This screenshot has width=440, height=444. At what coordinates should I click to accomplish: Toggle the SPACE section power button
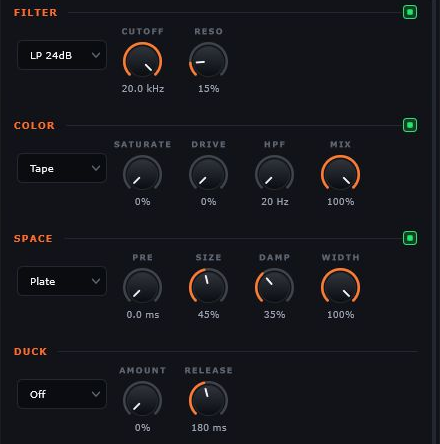[410, 238]
